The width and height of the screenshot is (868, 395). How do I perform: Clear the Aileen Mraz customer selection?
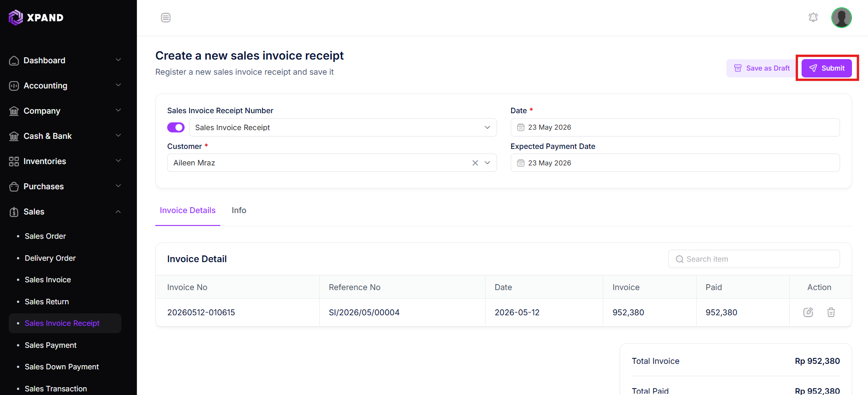point(475,163)
